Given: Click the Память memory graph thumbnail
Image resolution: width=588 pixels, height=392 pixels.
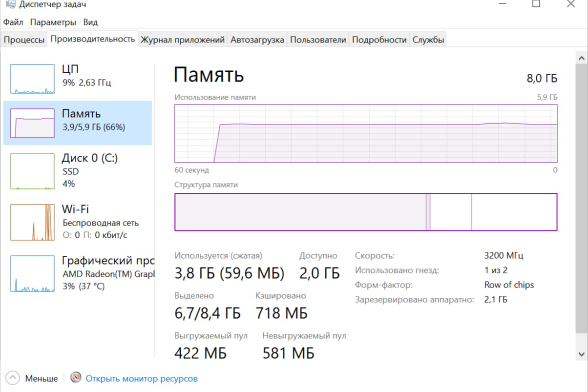Looking at the screenshot, I should pyautogui.click(x=32, y=123).
